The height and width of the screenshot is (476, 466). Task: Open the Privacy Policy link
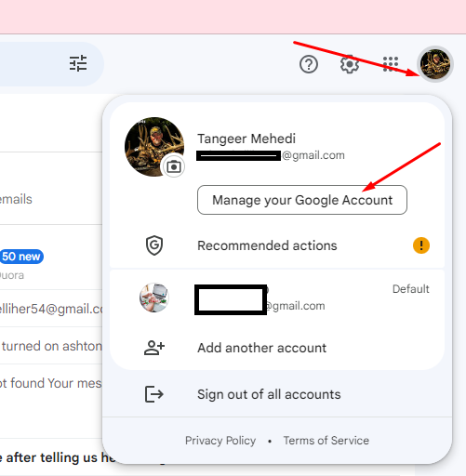click(x=220, y=441)
